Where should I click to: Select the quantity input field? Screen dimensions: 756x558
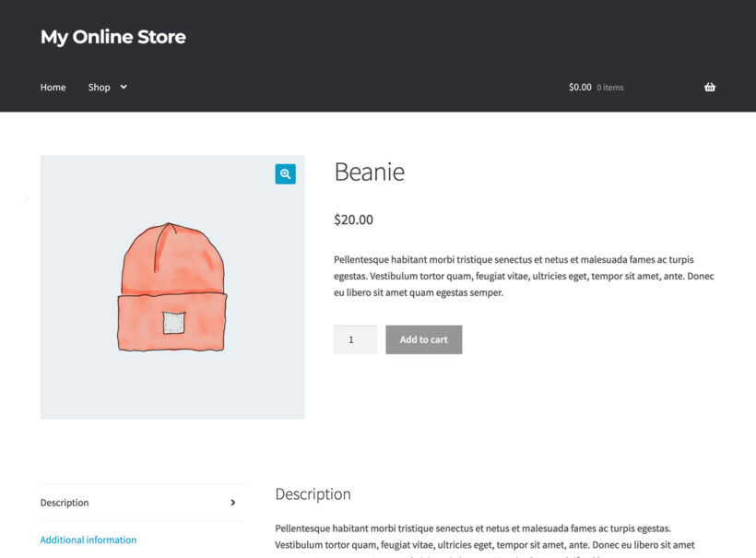tap(355, 339)
